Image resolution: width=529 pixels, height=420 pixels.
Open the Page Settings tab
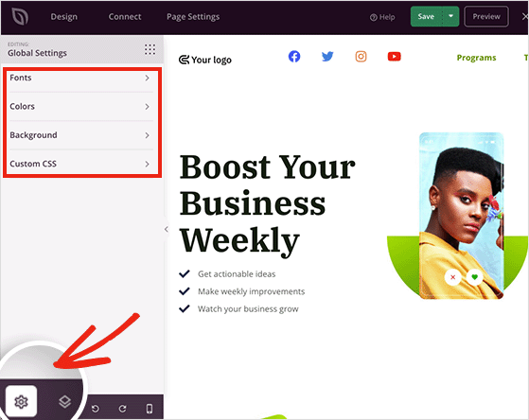(x=193, y=16)
